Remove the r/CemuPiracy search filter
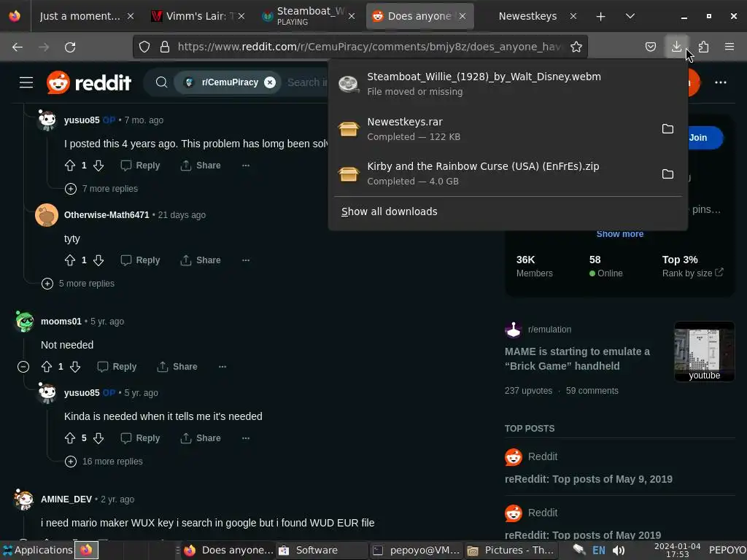This screenshot has height=560, width=747. 270,82
